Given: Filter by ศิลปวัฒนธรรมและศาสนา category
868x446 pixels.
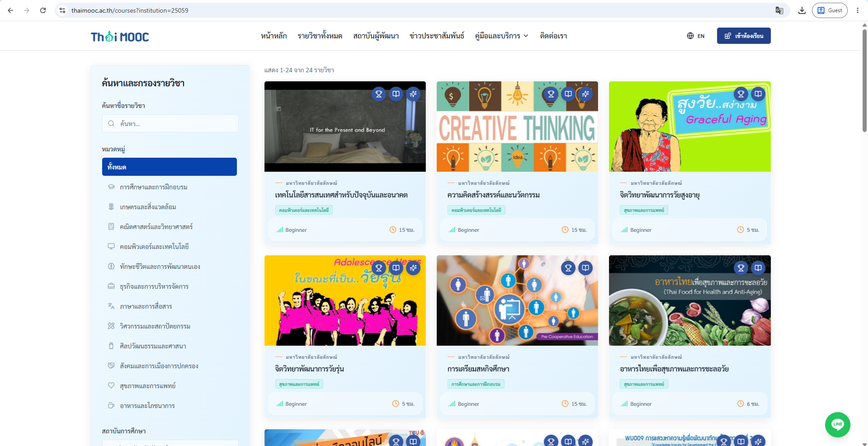Looking at the screenshot, I should coord(170,346).
